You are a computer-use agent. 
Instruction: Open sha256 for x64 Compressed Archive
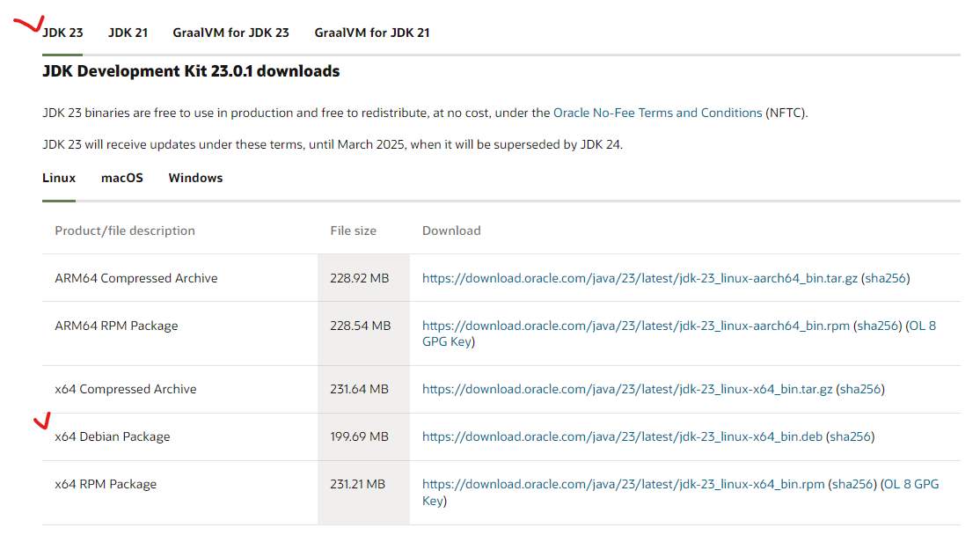tap(860, 389)
